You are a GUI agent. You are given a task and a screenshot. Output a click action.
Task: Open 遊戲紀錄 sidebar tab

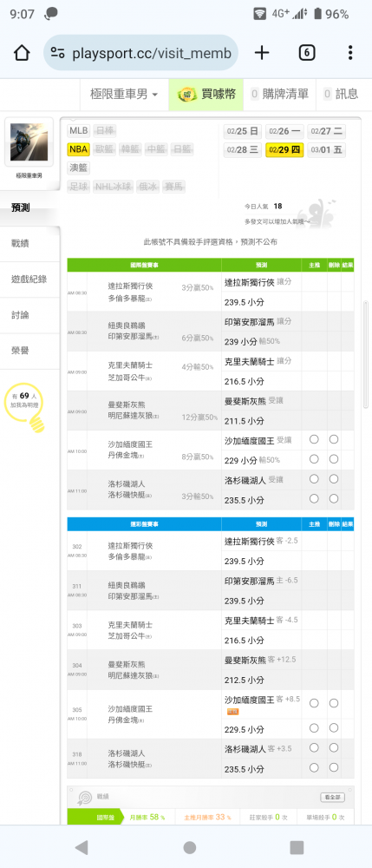29,279
